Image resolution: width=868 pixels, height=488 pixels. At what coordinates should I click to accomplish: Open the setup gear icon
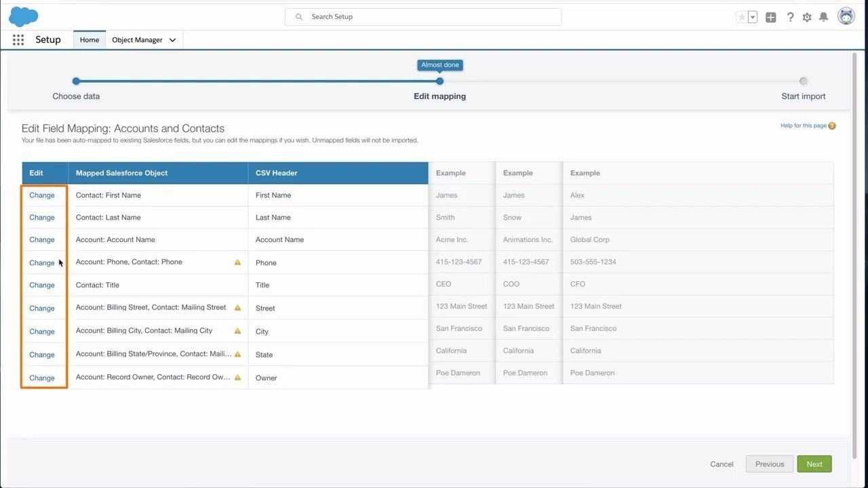tap(807, 17)
